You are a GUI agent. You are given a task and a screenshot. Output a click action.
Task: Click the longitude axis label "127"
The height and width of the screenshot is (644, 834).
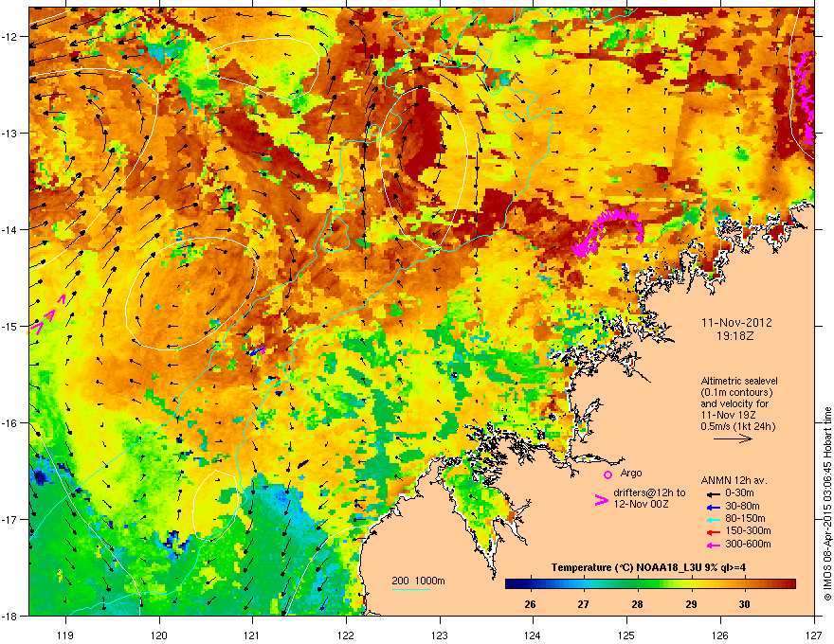click(814, 635)
